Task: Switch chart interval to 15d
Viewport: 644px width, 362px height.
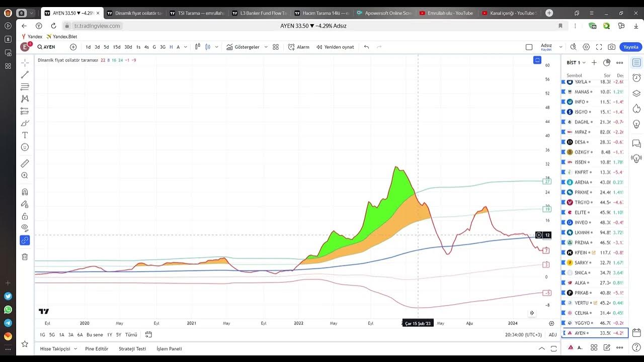Action: (117, 47)
